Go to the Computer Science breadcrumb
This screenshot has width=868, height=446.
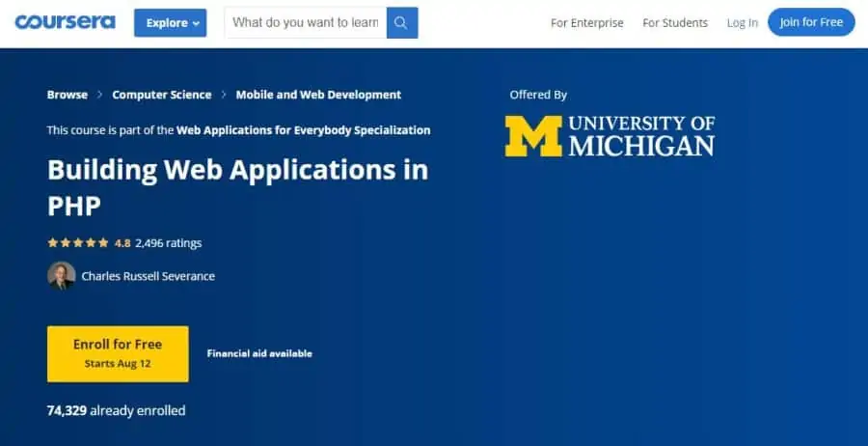pyautogui.click(x=162, y=95)
